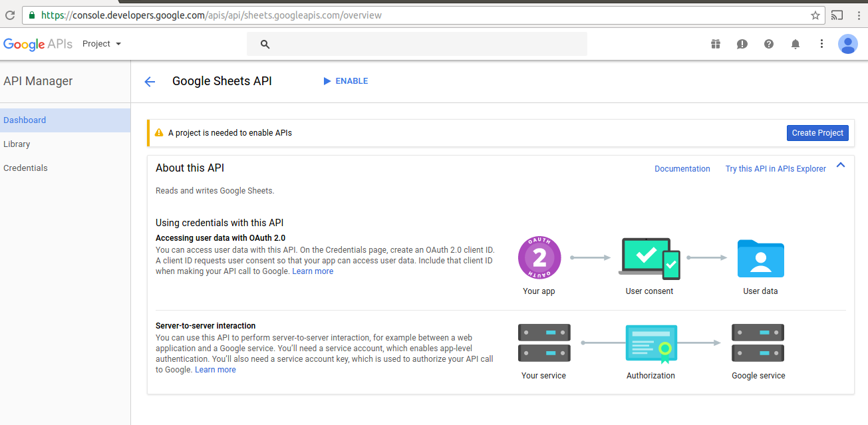Click 'Reads and writes Google Sheets.' text
The width and height of the screenshot is (868, 425).
(215, 191)
